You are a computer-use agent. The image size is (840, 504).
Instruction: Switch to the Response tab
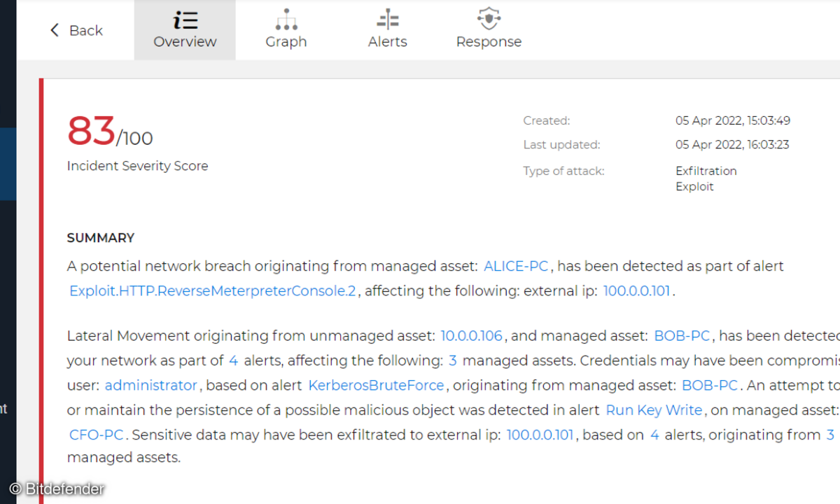pos(489,30)
